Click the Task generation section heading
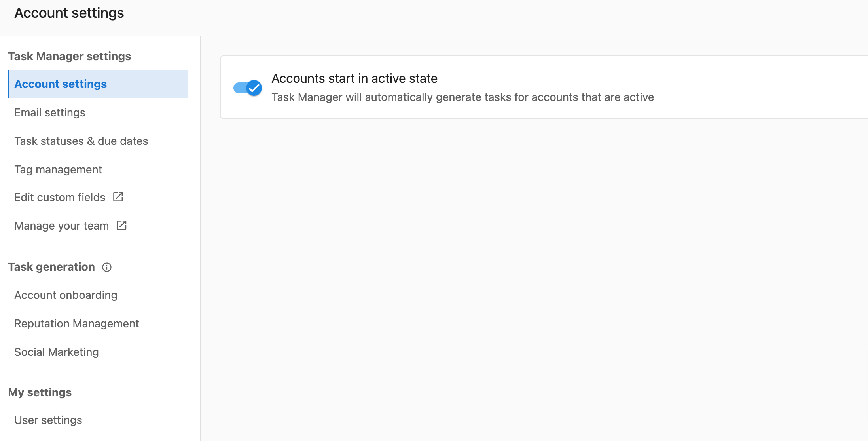The width and height of the screenshot is (868, 441). [x=51, y=267]
